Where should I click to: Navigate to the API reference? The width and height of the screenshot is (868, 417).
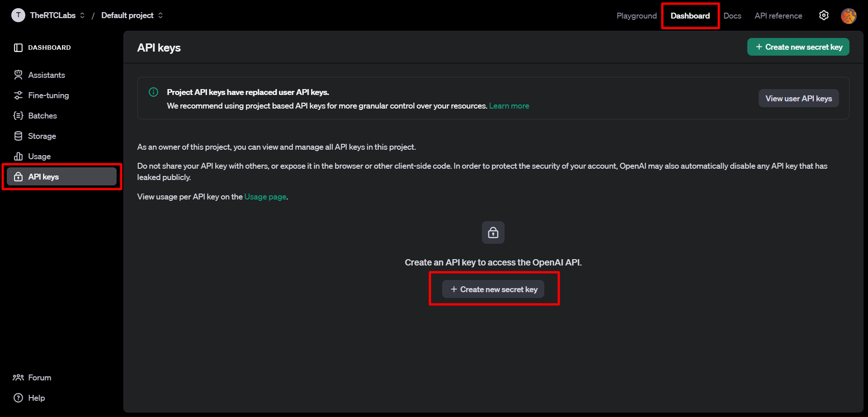point(778,15)
